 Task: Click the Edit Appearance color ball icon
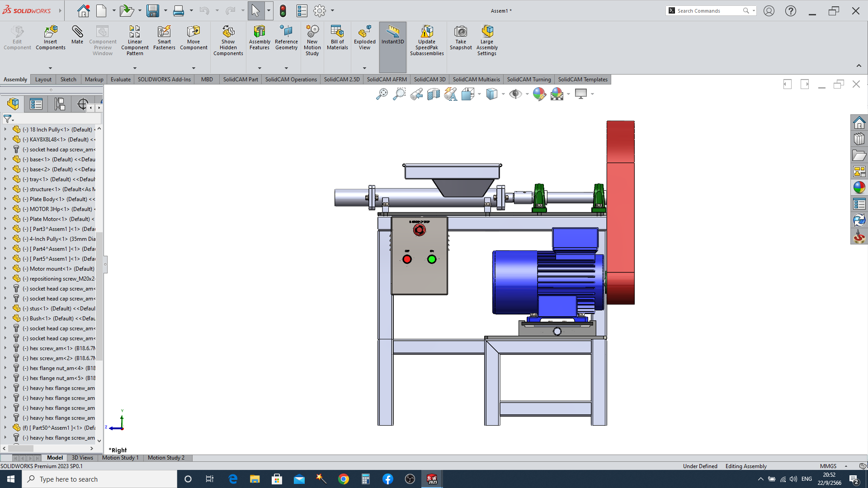pyautogui.click(x=539, y=94)
